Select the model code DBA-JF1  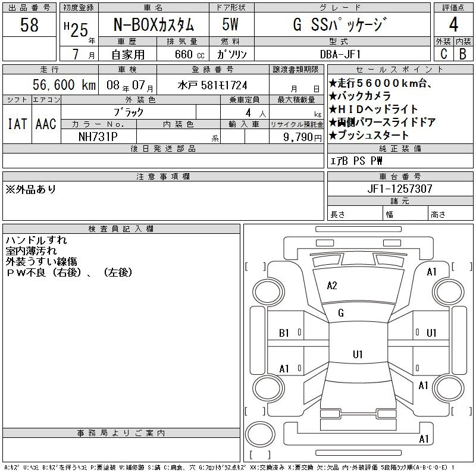pyautogui.click(x=340, y=54)
